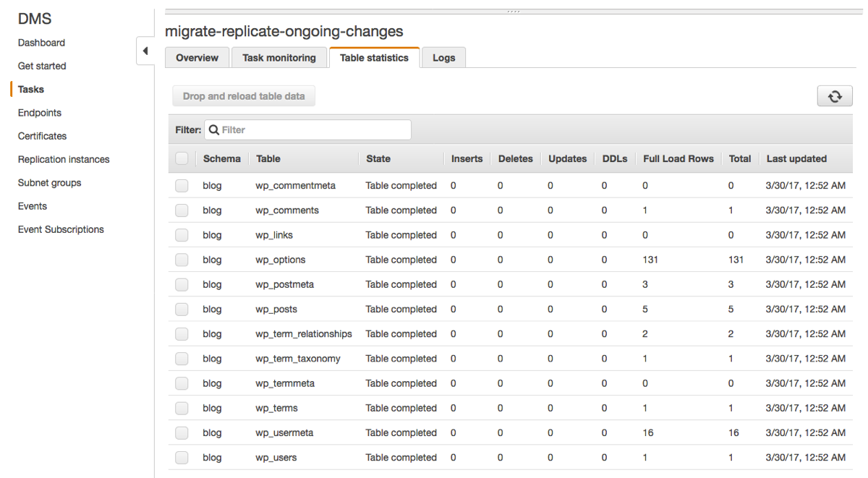Tick the wp_posts row checkbox
This screenshot has width=868, height=478.
pos(182,310)
